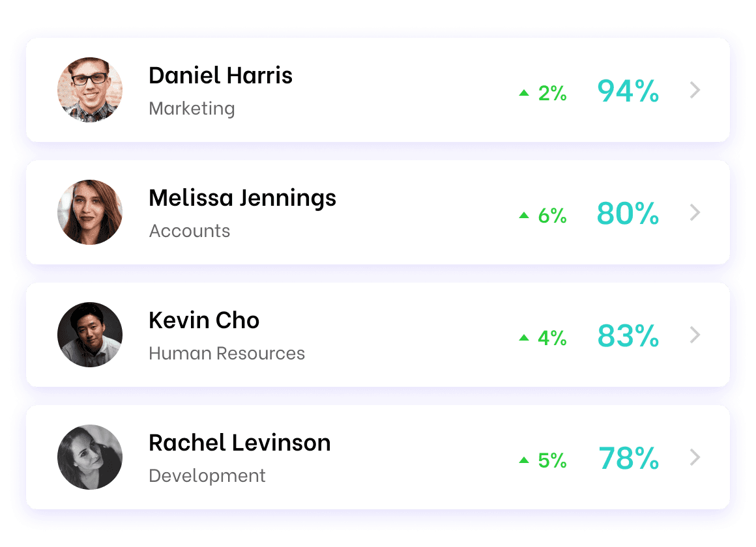The height and width of the screenshot is (547, 756).
Task: Click the 78% score value
Action: (628, 458)
